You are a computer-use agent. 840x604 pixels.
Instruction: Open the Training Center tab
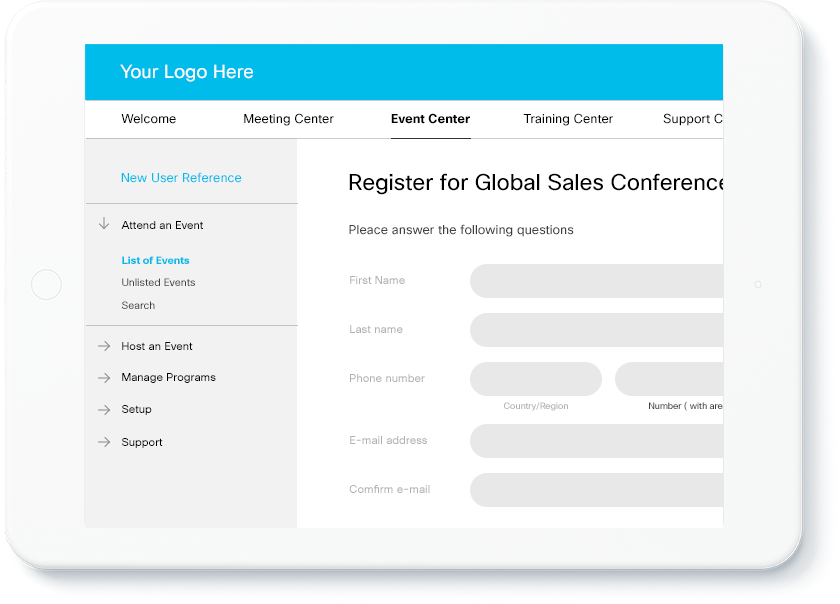pyautogui.click(x=568, y=118)
